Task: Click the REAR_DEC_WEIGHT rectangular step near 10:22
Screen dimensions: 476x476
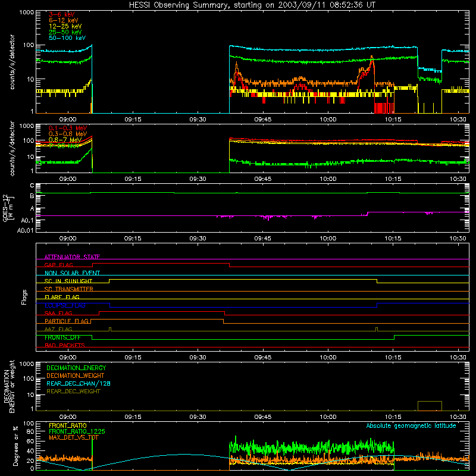Action: tap(430, 406)
